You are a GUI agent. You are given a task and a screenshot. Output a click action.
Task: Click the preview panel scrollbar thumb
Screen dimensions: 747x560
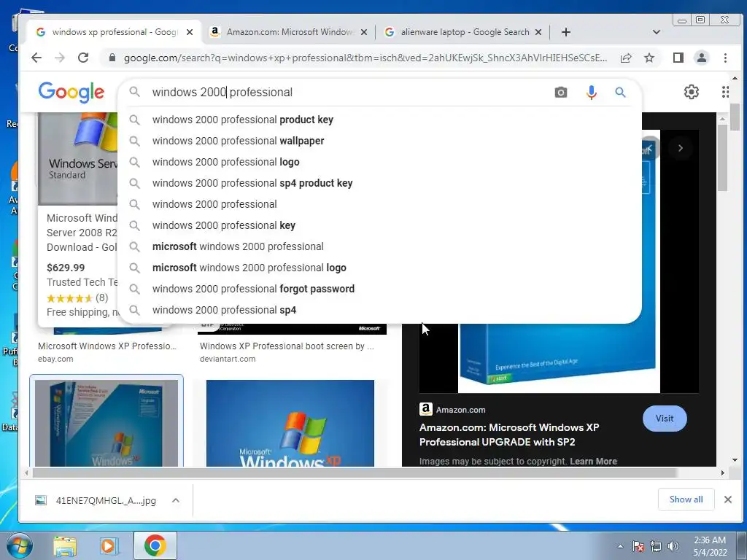(722, 157)
